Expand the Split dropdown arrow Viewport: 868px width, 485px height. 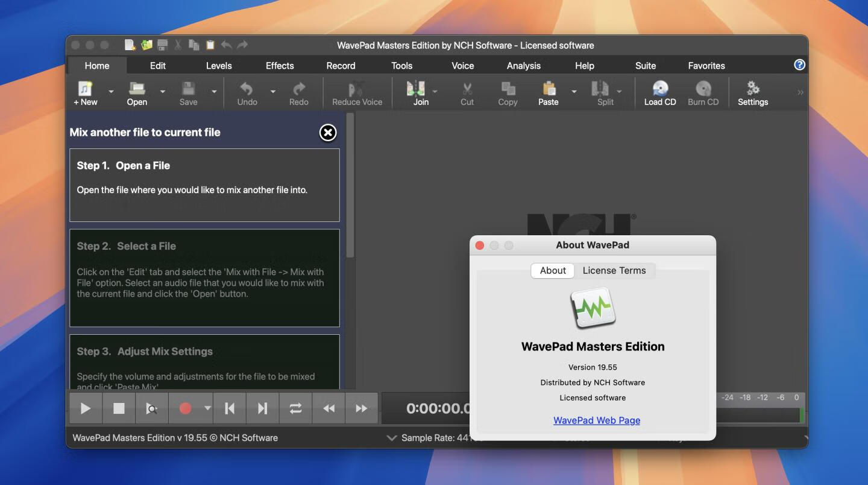(x=619, y=92)
